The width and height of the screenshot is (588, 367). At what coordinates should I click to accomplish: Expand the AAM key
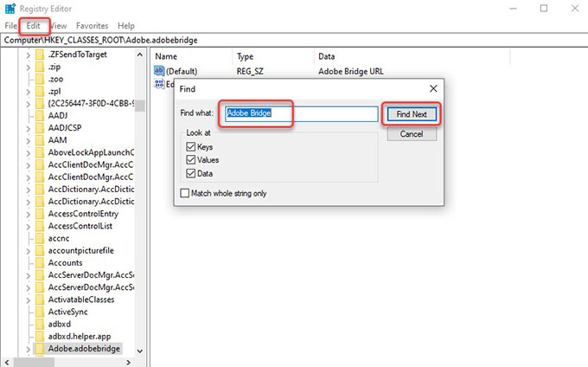coord(29,141)
